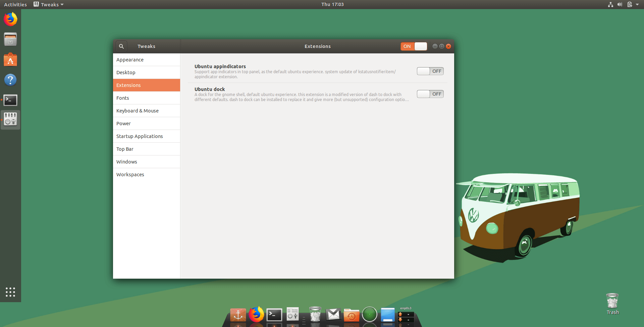Minimize the Tweaks window
Image resolution: width=644 pixels, height=327 pixels.
(435, 46)
